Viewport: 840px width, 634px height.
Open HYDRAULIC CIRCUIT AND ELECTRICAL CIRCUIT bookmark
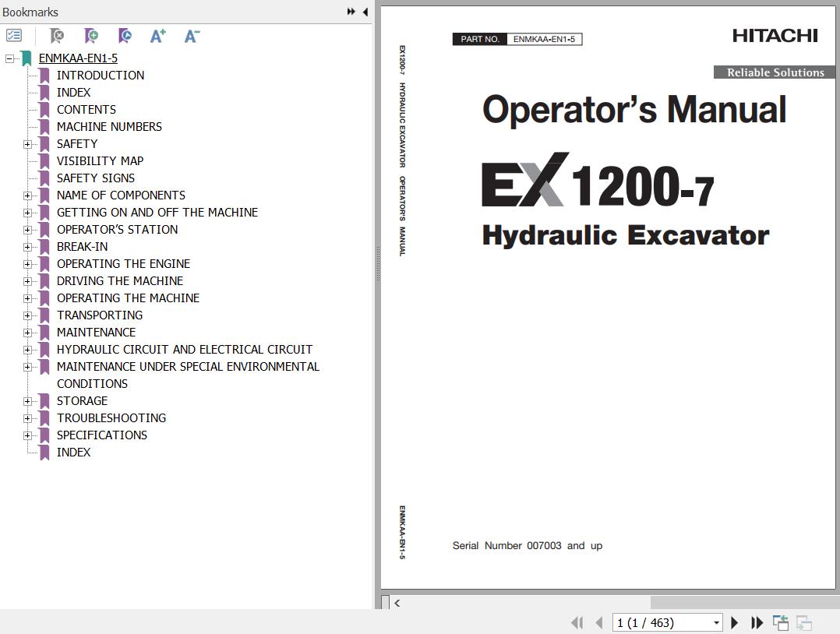coord(185,350)
